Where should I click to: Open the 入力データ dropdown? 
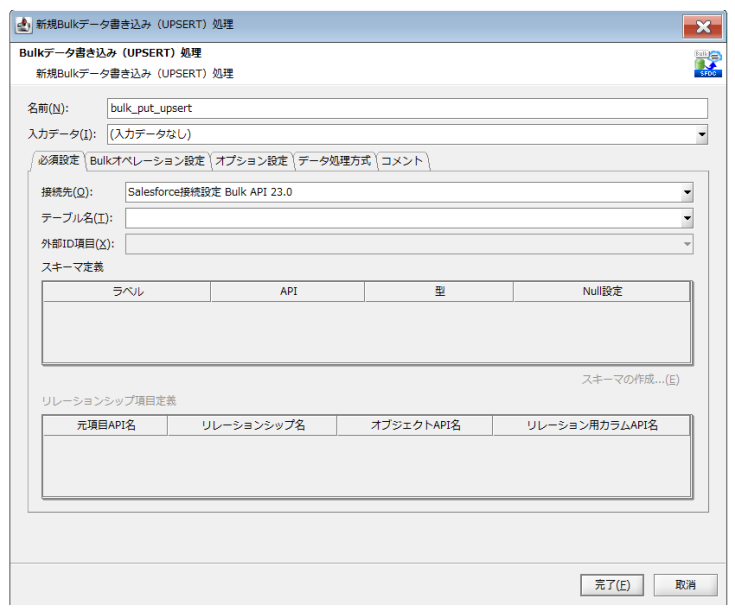pyautogui.click(x=701, y=135)
